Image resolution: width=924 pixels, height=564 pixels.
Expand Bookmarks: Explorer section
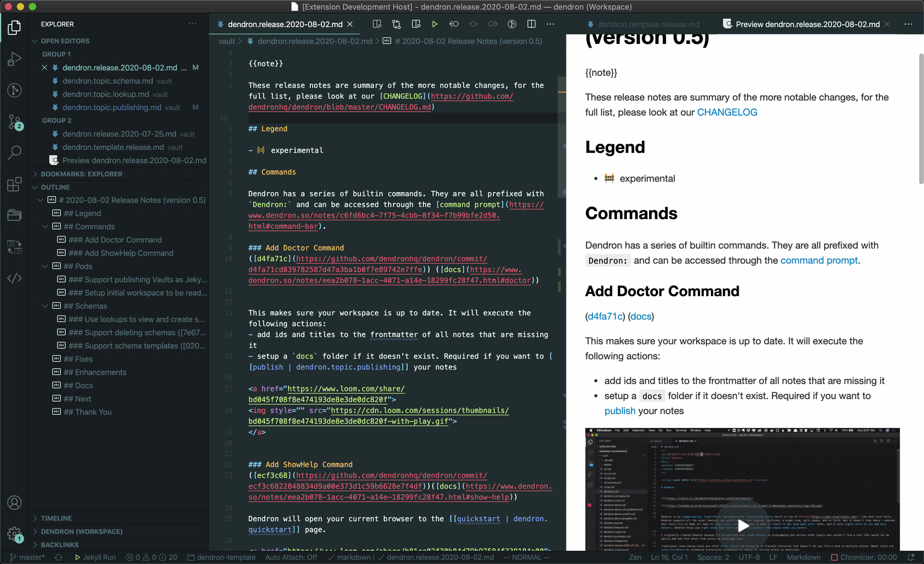(81, 174)
